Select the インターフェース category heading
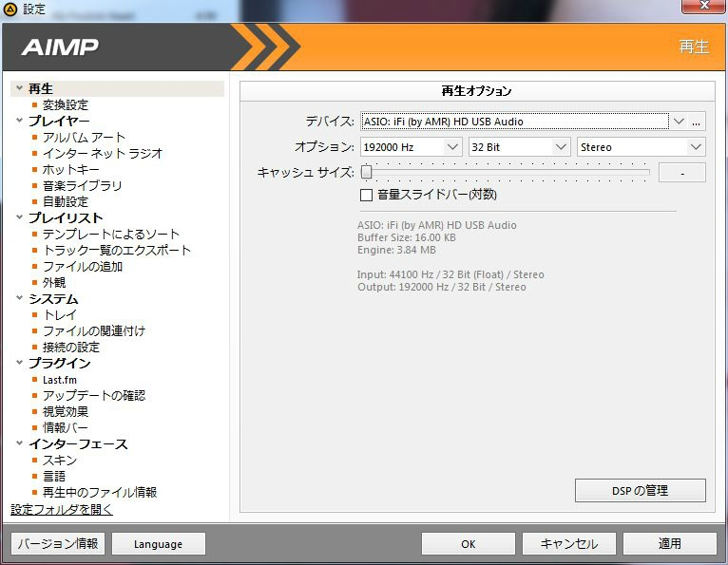This screenshot has width=728, height=565. point(78,443)
